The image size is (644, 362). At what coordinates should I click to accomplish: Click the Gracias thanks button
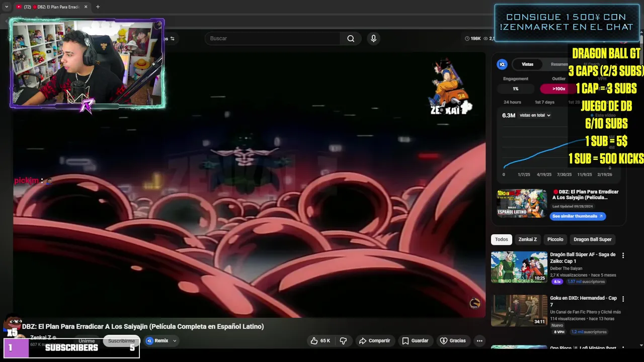pos(453,340)
